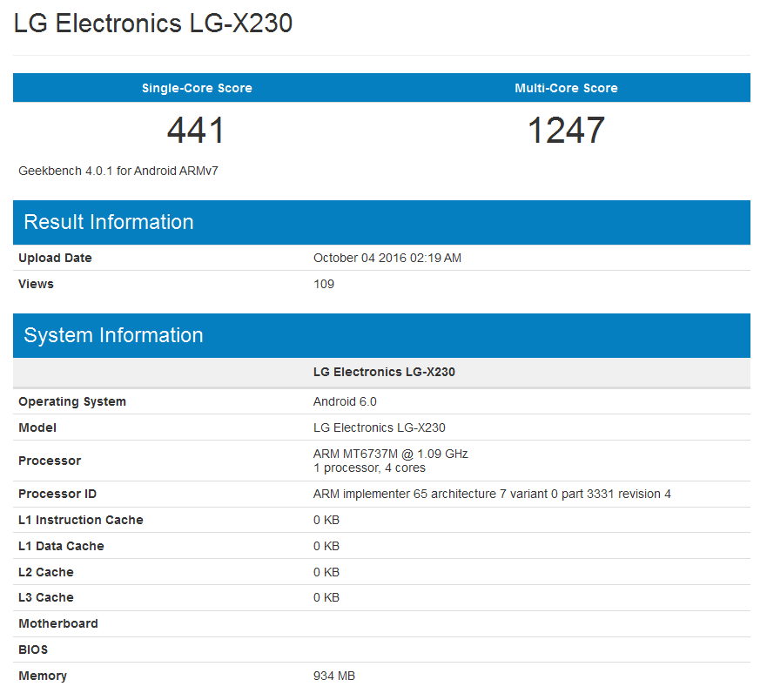Select the L2 Cache 0 KB value
Image resolution: width=767 pixels, height=700 pixels.
click(326, 572)
